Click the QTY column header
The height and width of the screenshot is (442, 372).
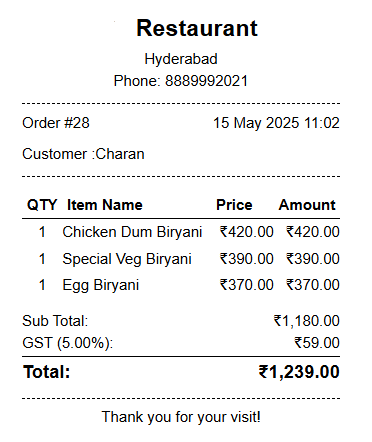click(42, 205)
